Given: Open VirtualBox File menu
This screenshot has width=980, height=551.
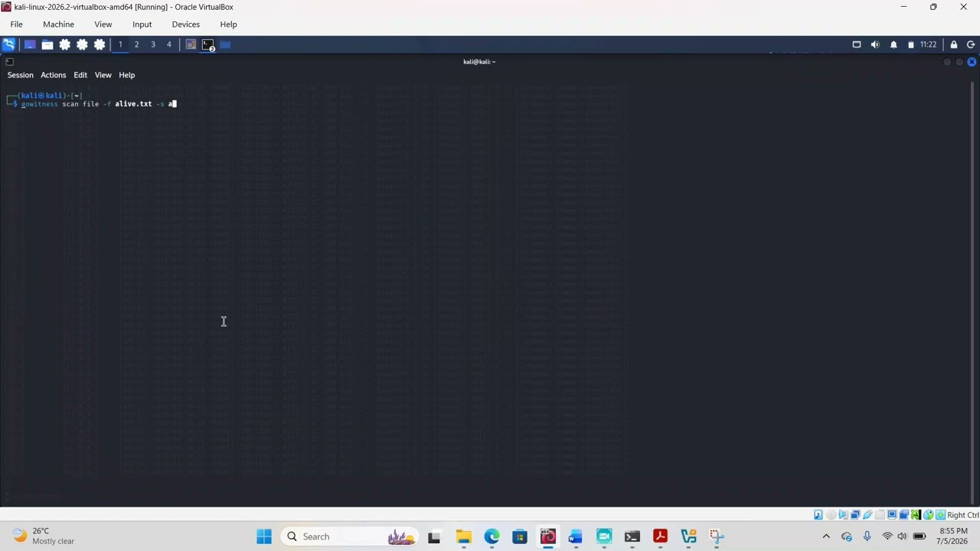Looking at the screenshot, I should 16,24.
